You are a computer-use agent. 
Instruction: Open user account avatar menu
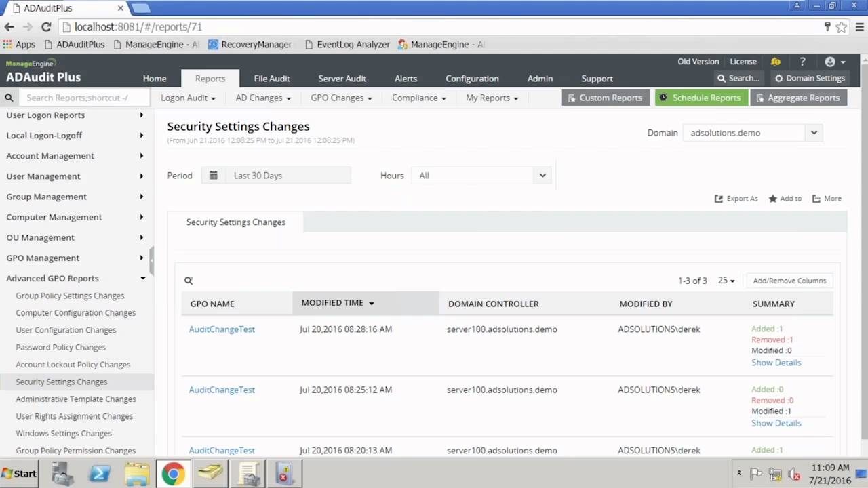pos(833,62)
